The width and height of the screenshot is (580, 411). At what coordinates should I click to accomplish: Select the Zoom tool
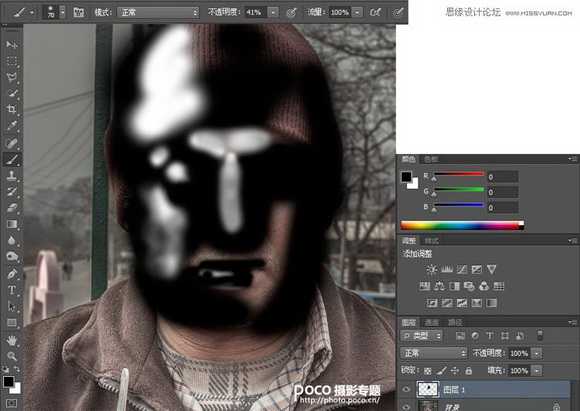(11, 356)
